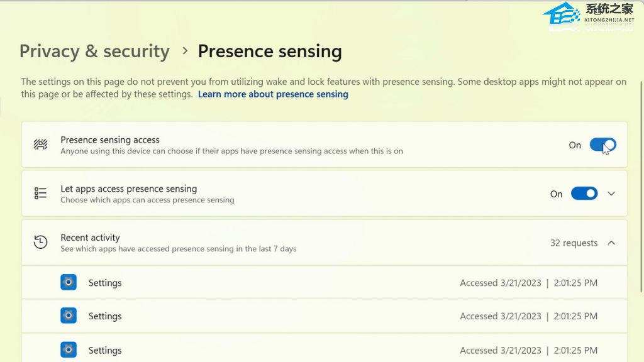Click the Presence sensing access icon
Image resolution: width=644 pixels, height=362 pixels.
point(41,145)
